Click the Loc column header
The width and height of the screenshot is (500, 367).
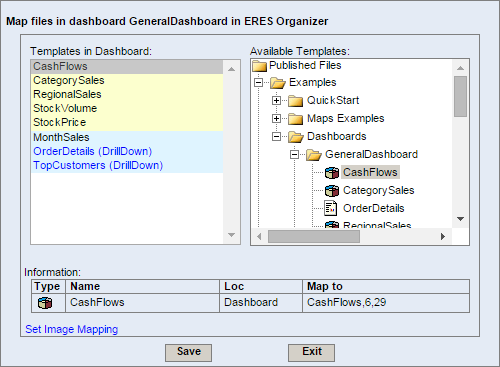pyautogui.click(x=261, y=286)
